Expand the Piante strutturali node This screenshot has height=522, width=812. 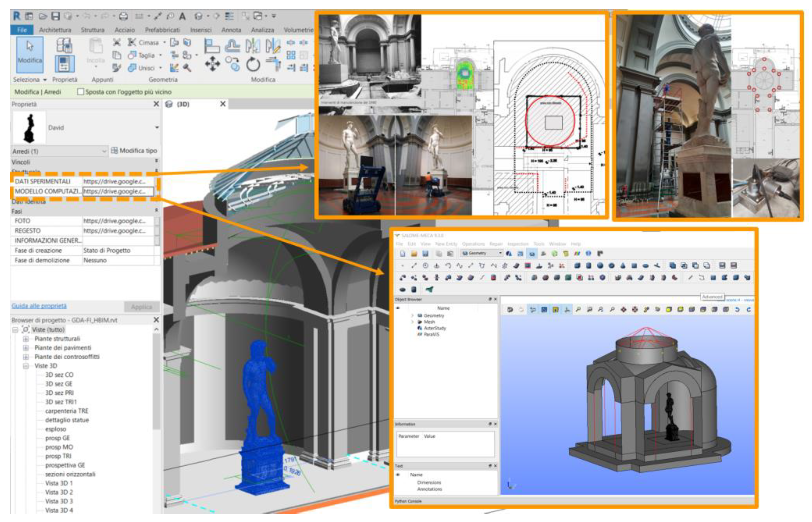(26, 339)
